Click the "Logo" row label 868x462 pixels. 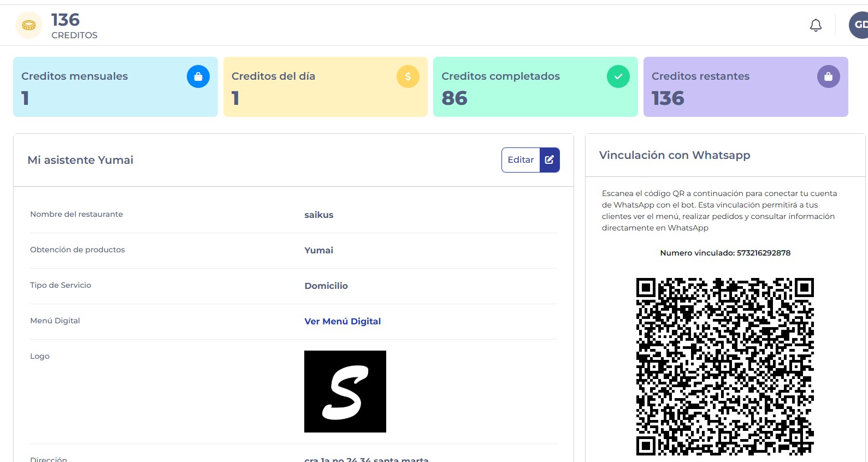[40, 357]
